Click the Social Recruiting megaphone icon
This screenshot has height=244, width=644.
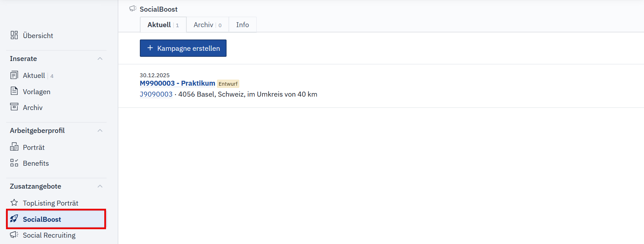tap(14, 234)
